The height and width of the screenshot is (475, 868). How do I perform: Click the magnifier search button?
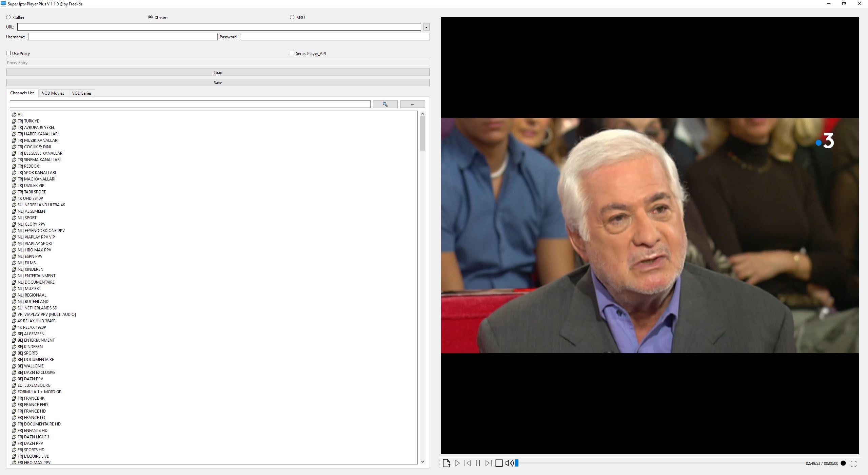385,104
